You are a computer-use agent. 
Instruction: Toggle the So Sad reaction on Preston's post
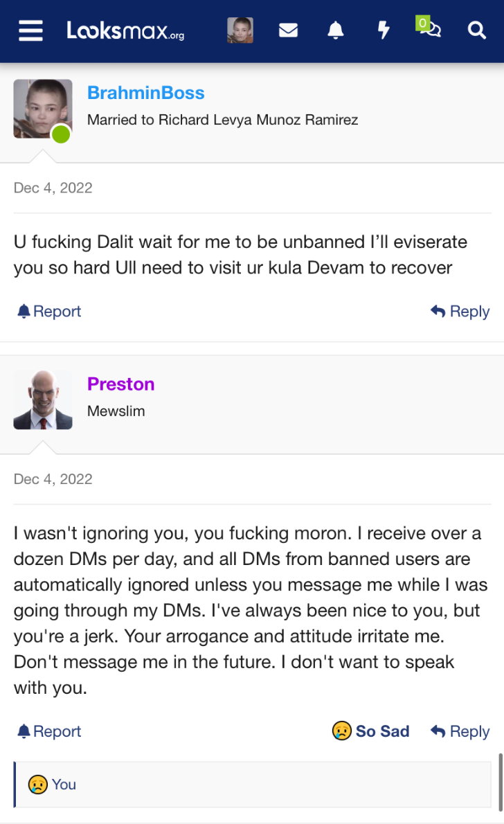(x=371, y=731)
